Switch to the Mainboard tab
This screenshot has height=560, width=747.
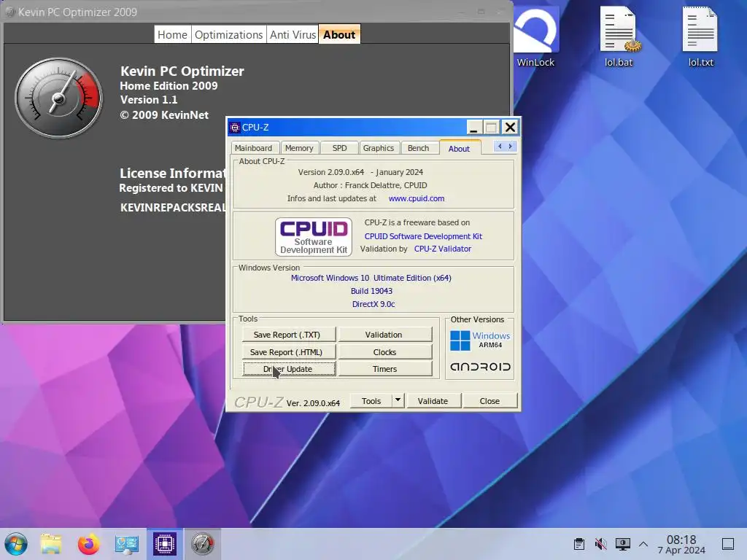click(253, 148)
